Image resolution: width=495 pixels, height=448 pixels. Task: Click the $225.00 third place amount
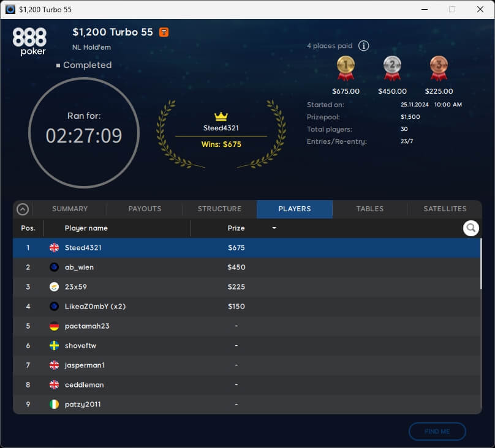(x=439, y=91)
